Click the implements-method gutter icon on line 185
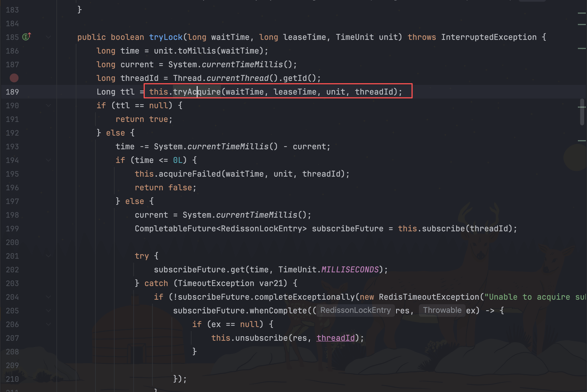587x392 pixels. click(26, 37)
